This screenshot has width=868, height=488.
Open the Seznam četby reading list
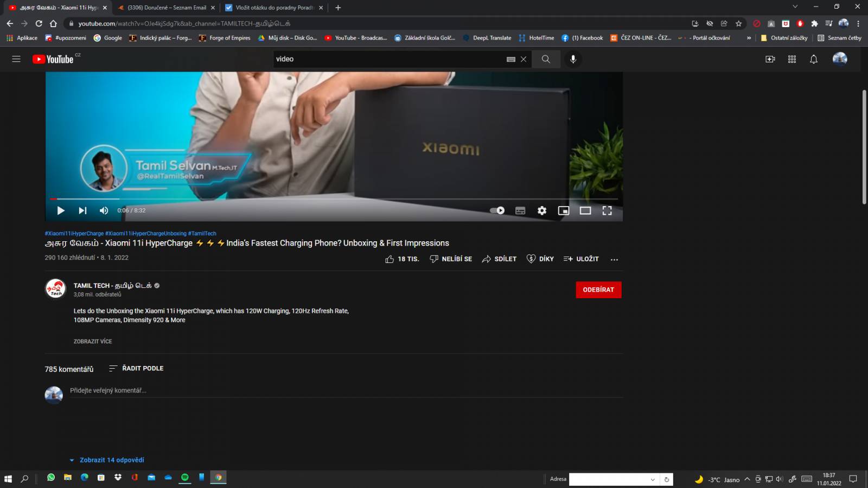[x=839, y=38]
